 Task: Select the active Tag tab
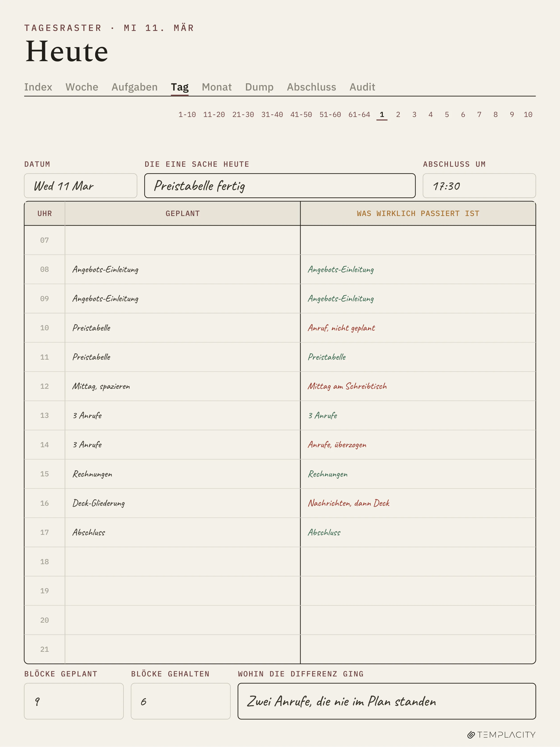pos(180,87)
